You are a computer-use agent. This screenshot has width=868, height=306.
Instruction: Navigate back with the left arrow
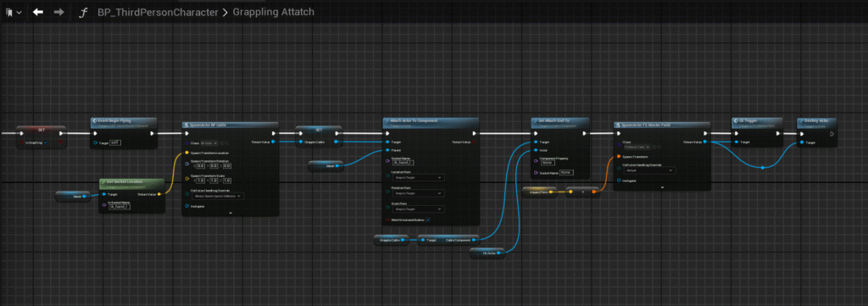click(37, 12)
